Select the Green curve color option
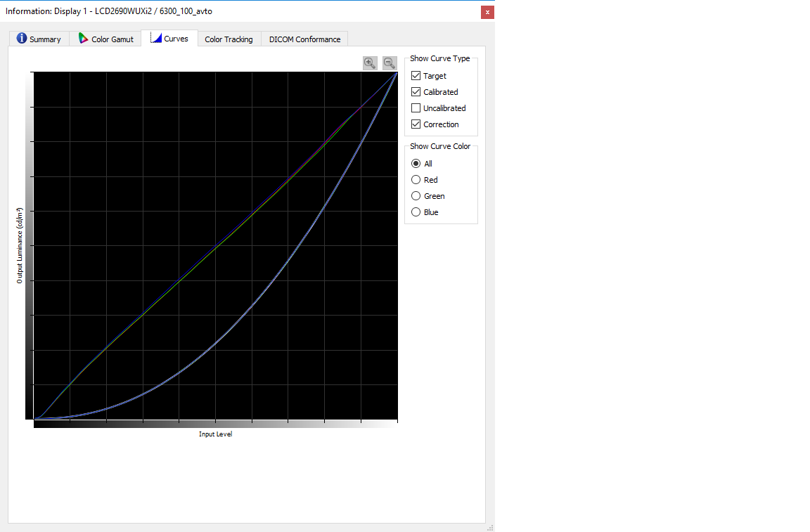The image size is (810, 532). (x=416, y=196)
